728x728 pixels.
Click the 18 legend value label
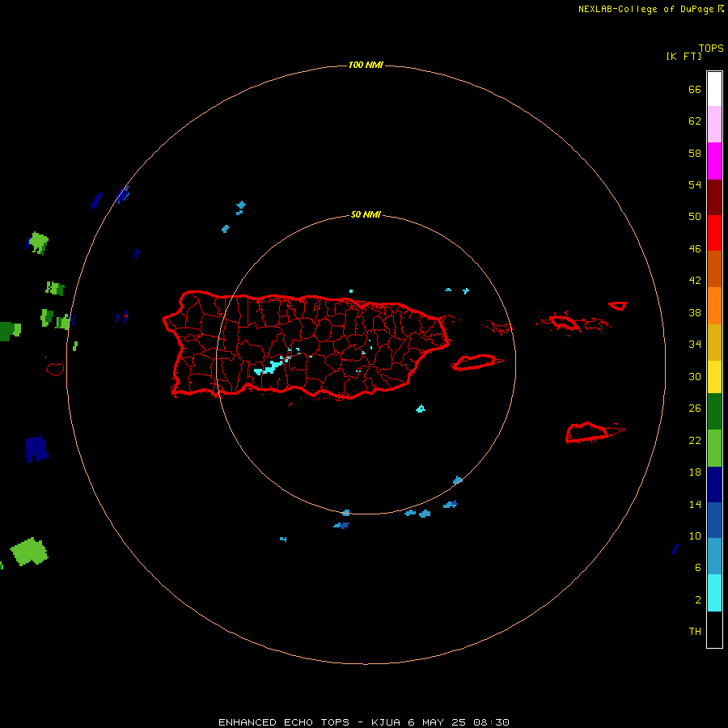point(695,472)
